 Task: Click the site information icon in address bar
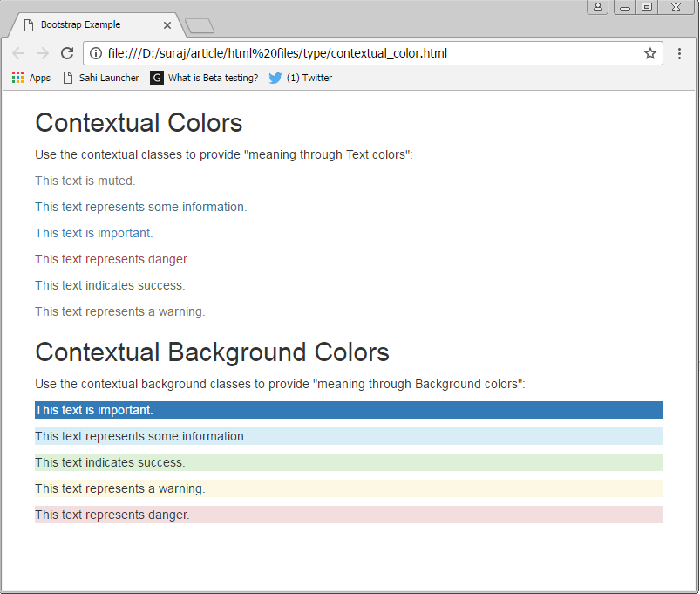96,53
